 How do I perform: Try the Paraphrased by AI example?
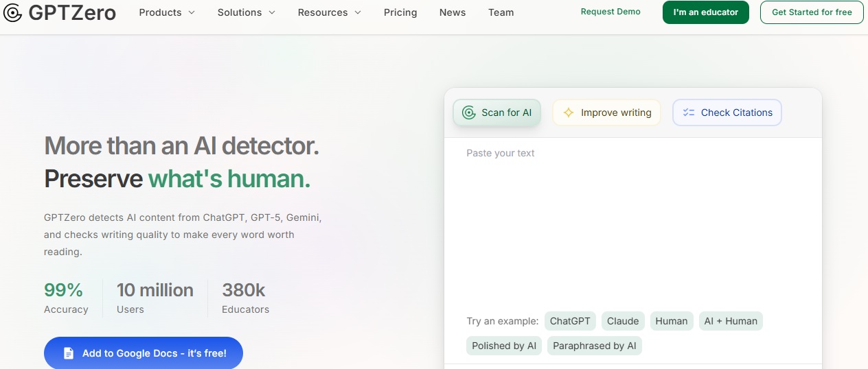tap(595, 346)
